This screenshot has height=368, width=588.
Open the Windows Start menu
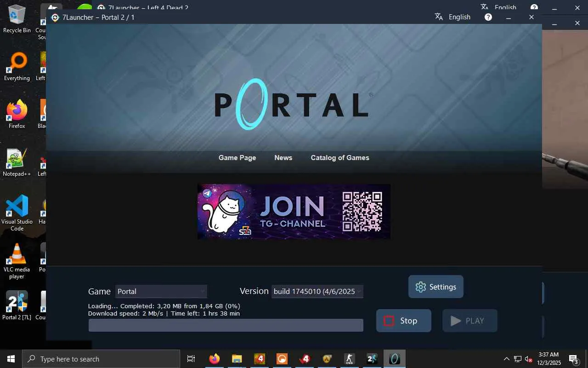click(11, 359)
